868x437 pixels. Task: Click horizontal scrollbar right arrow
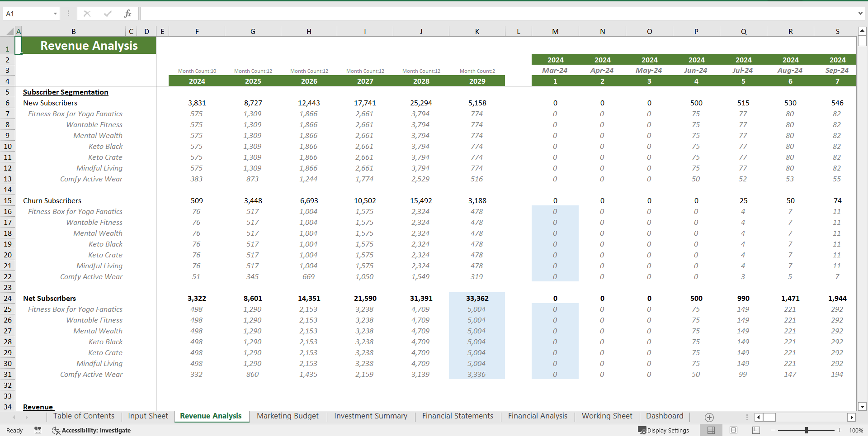coord(852,417)
